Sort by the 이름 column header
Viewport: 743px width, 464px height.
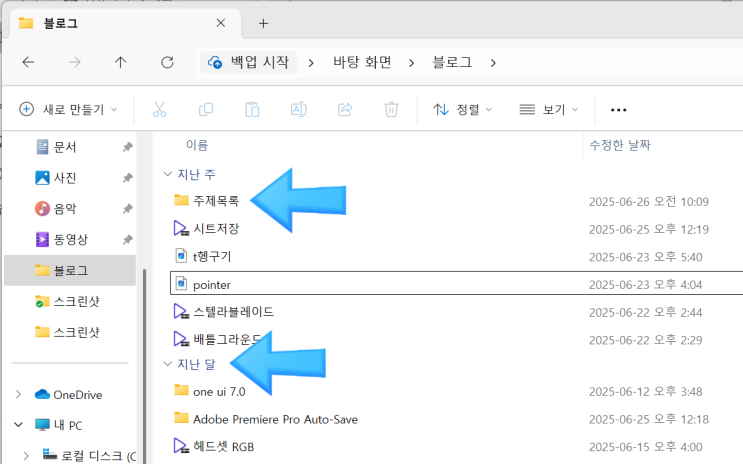pyautogui.click(x=197, y=145)
